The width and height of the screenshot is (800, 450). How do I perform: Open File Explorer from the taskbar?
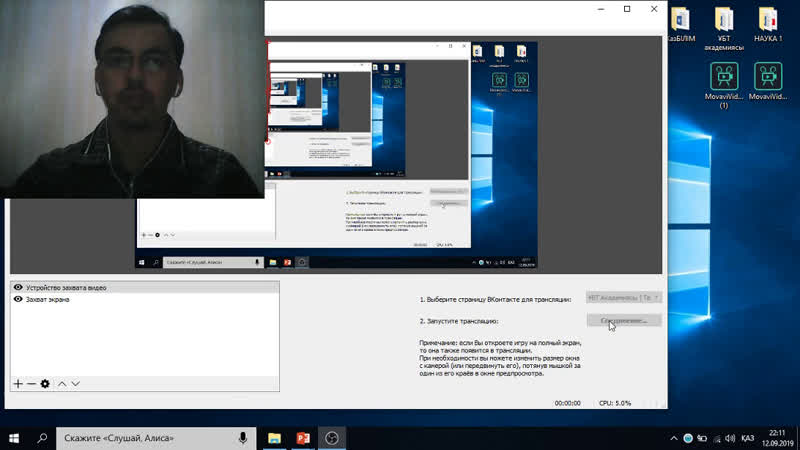coord(274,438)
